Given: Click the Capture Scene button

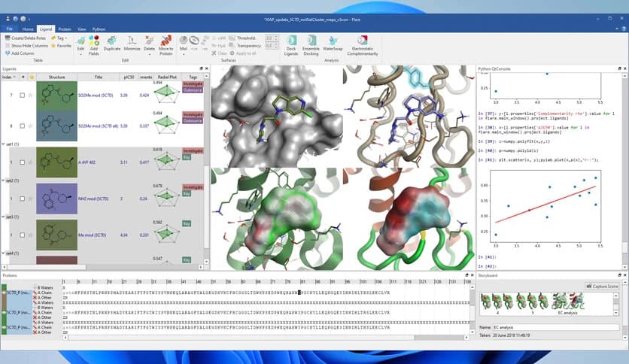Looking at the screenshot, I should [600, 286].
